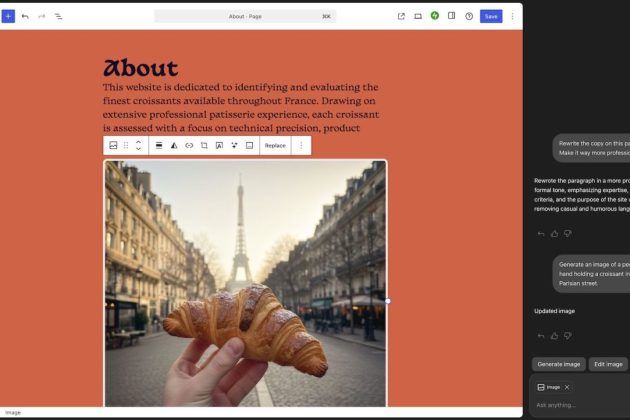The width and height of the screenshot is (630, 420).
Task: Crop the selected image
Action: pos(204,145)
